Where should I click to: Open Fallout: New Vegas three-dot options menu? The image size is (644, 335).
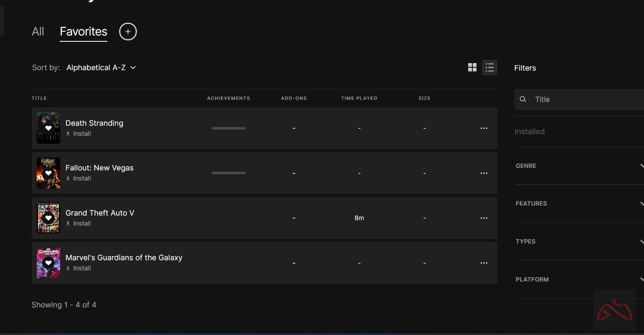pos(484,173)
